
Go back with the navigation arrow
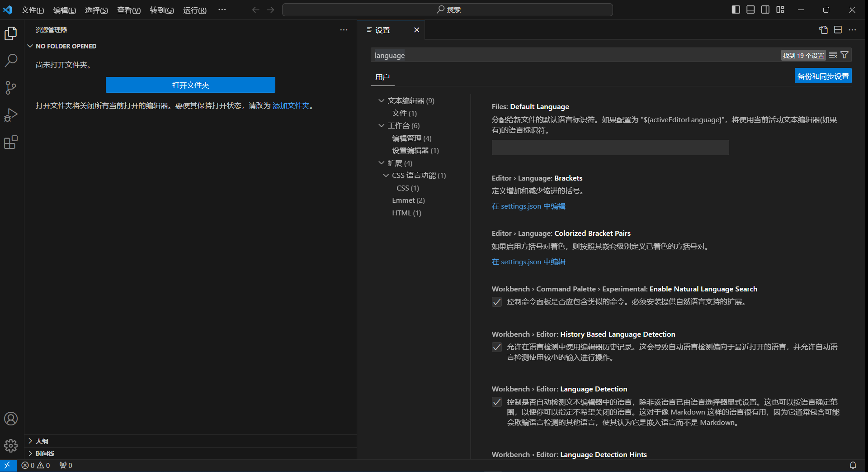[256, 10]
